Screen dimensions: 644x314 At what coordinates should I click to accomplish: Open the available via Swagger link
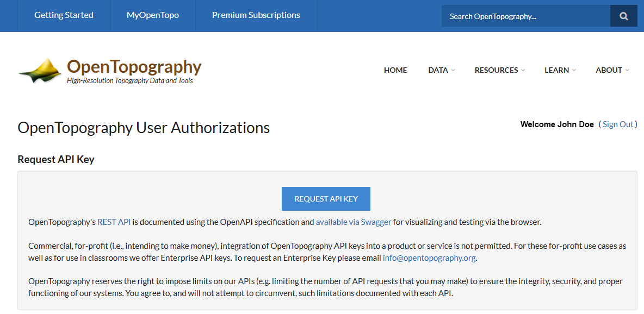(x=353, y=223)
